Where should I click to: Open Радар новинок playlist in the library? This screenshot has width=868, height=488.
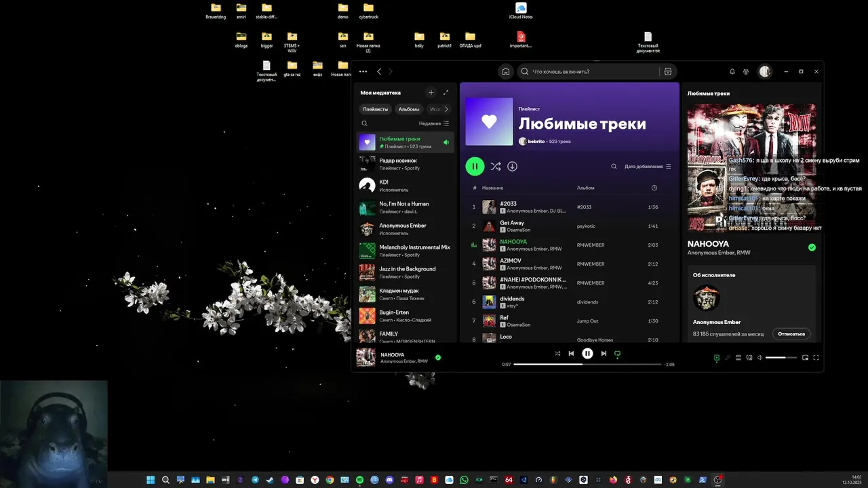click(406, 164)
